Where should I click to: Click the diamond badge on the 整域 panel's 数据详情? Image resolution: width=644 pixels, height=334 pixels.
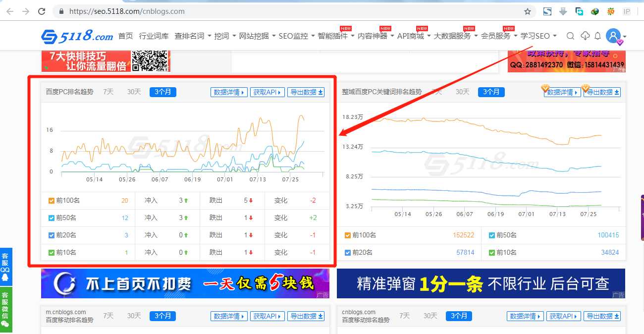pos(545,88)
